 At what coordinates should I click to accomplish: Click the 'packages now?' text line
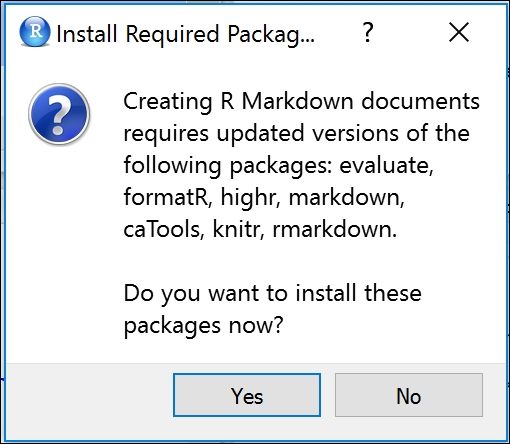point(203,326)
